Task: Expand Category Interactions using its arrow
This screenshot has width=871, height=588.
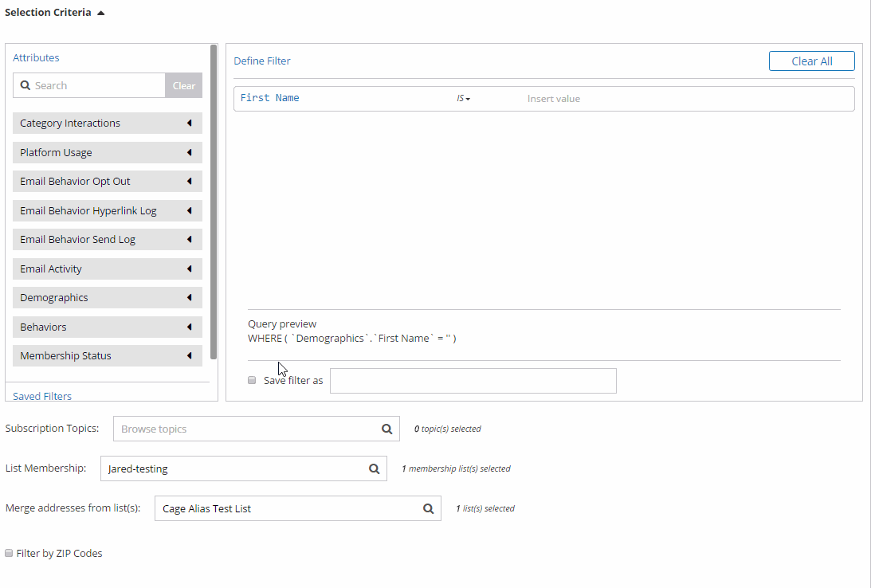Action: tap(190, 123)
